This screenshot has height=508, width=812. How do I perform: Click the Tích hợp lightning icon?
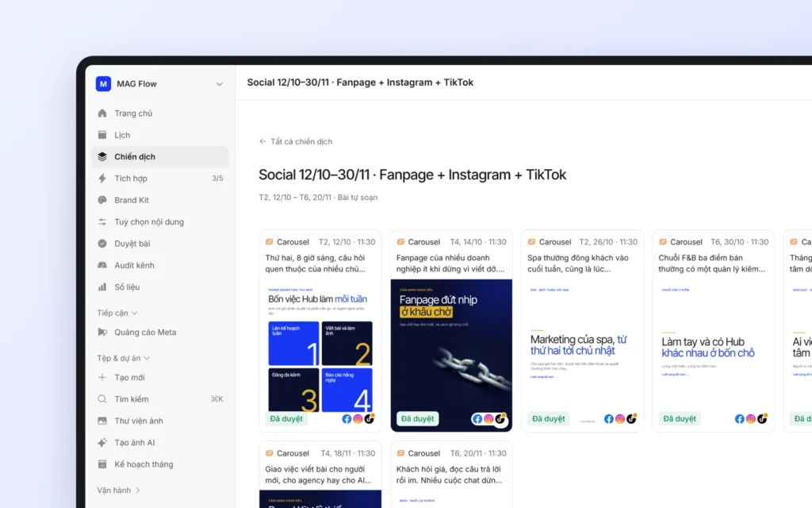point(102,179)
